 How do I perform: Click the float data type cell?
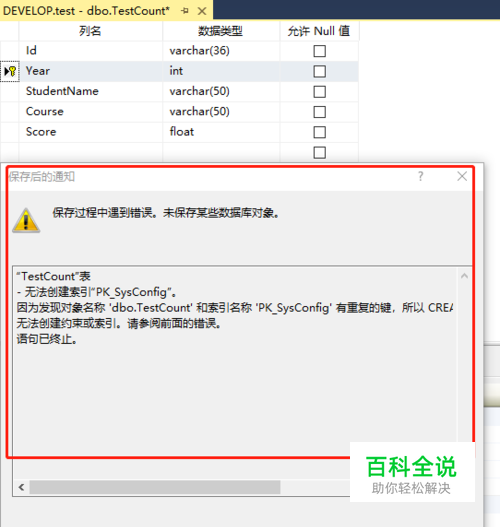pyautogui.click(x=221, y=132)
